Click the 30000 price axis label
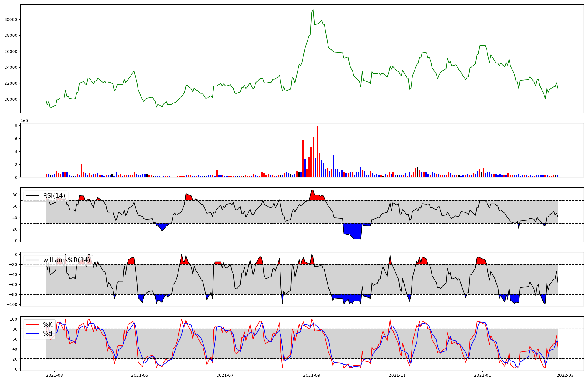 (x=11, y=20)
